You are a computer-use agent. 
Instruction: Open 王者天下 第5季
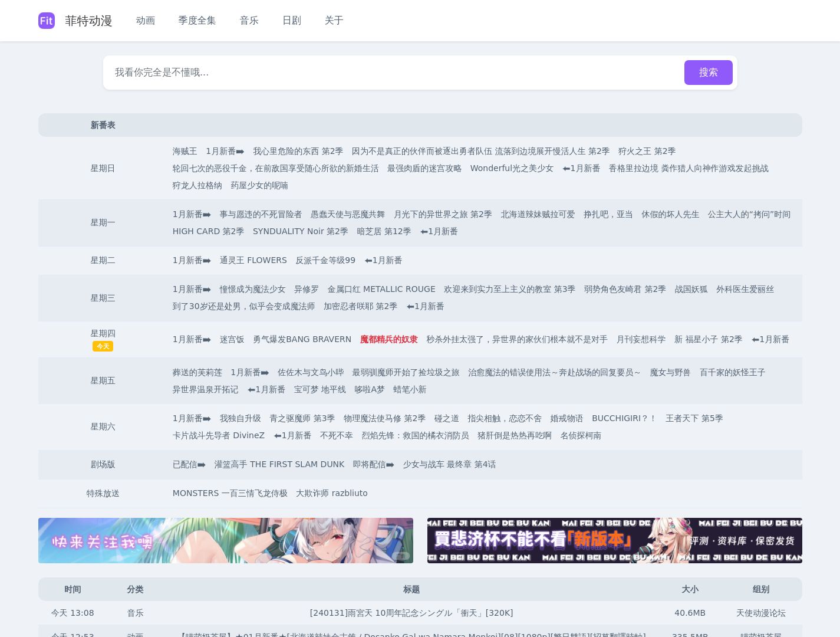pos(694,419)
